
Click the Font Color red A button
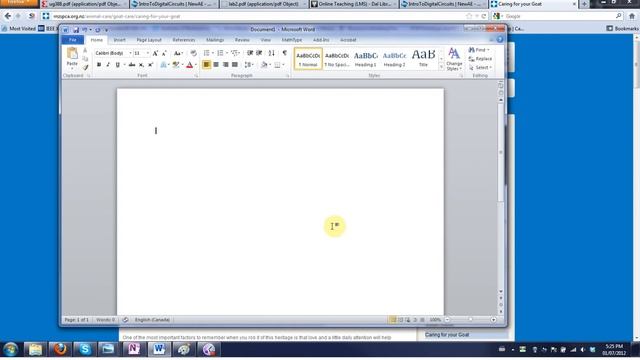click(189, 65)
